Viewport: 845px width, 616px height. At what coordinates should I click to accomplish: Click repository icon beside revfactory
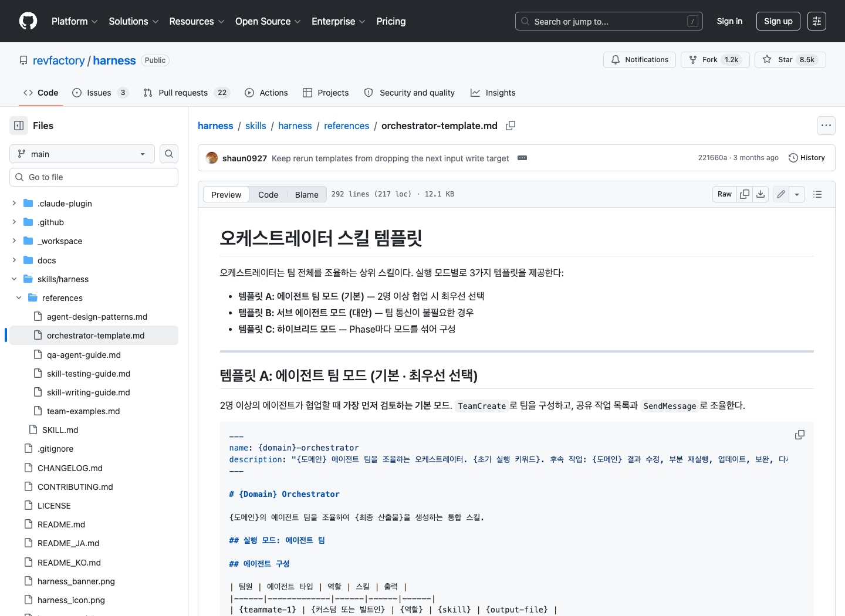(23, 60)
